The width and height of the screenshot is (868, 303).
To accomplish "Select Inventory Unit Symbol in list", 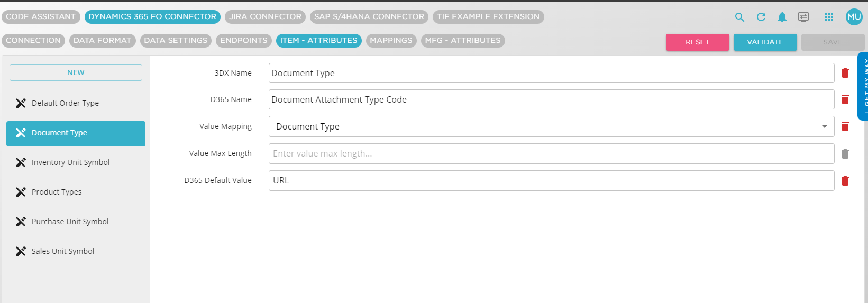I will 70,162.
